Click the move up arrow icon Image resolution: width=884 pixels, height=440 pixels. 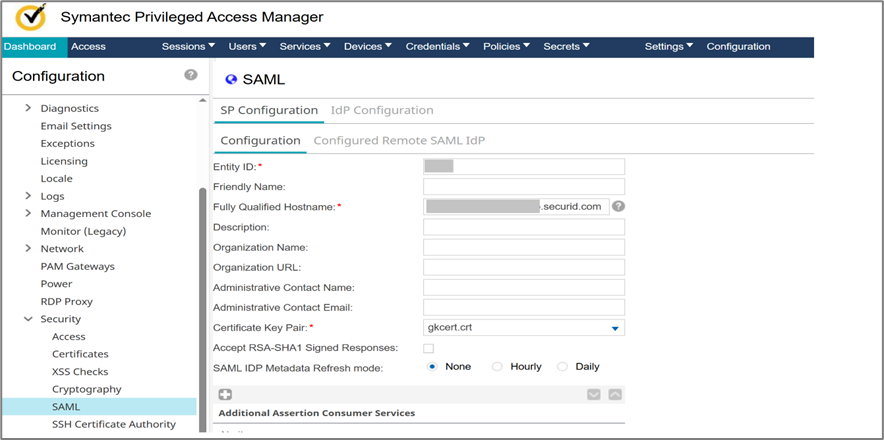click(x=615, y=395)
